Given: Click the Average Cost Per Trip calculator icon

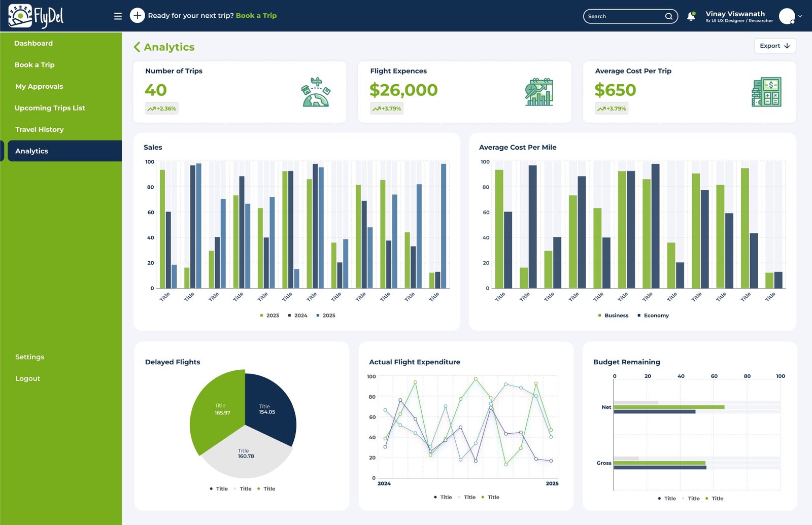Looking at the screenshot, I should point(767,92).
